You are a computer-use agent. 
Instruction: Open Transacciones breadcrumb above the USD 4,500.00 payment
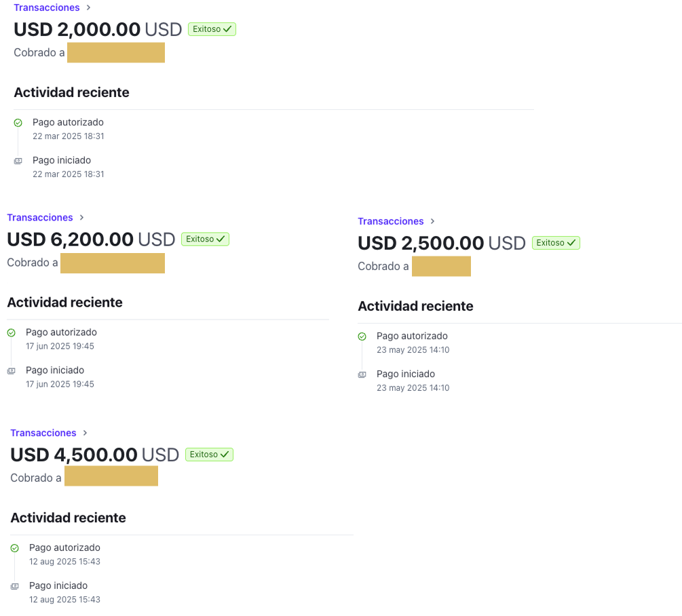(x=43, y=433)
